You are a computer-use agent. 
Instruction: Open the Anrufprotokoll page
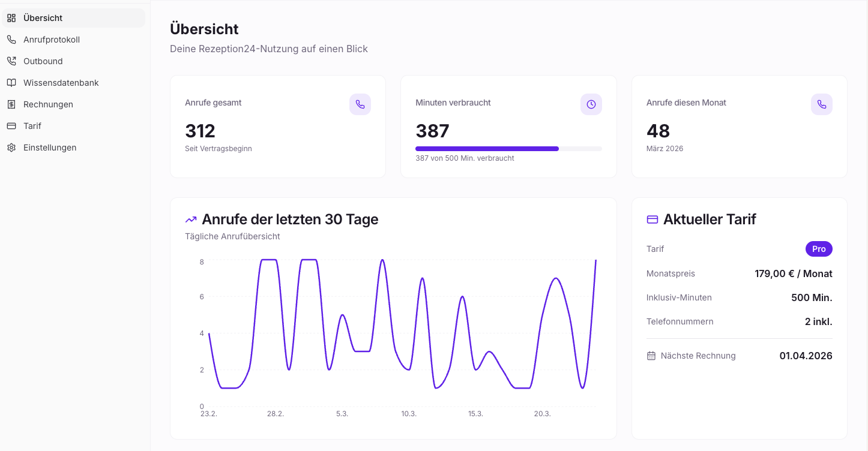(x=73, y=40)
